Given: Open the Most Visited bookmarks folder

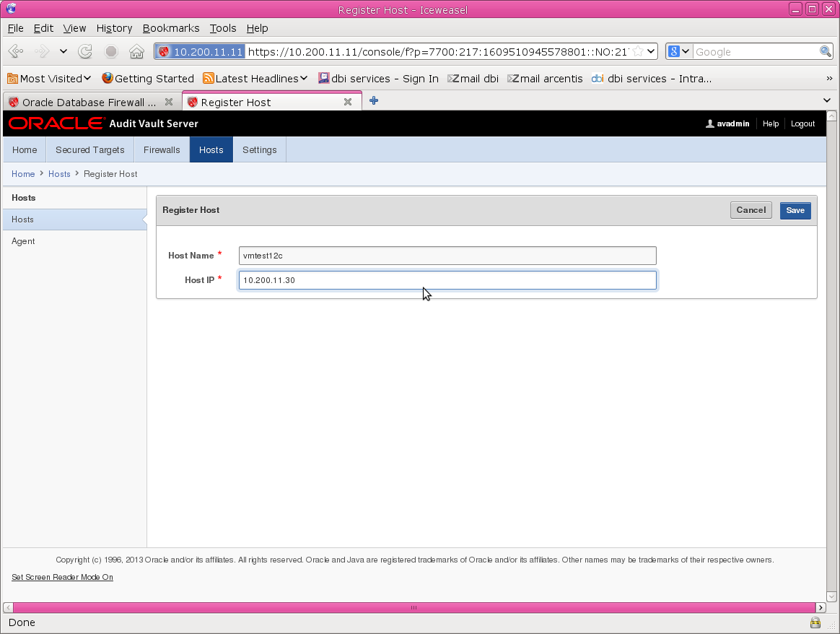Looking at the screenshot, I should click(x=49, y=78).
